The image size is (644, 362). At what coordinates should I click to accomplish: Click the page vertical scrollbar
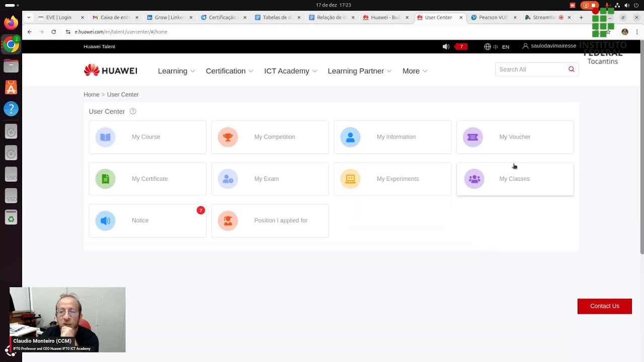(x=641, y=147)
